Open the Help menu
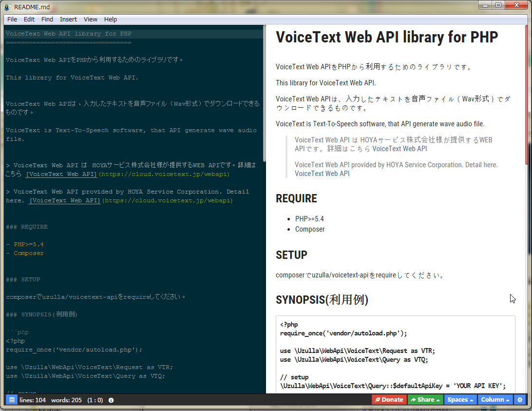The image size is (532, 411). coord(111,20)
